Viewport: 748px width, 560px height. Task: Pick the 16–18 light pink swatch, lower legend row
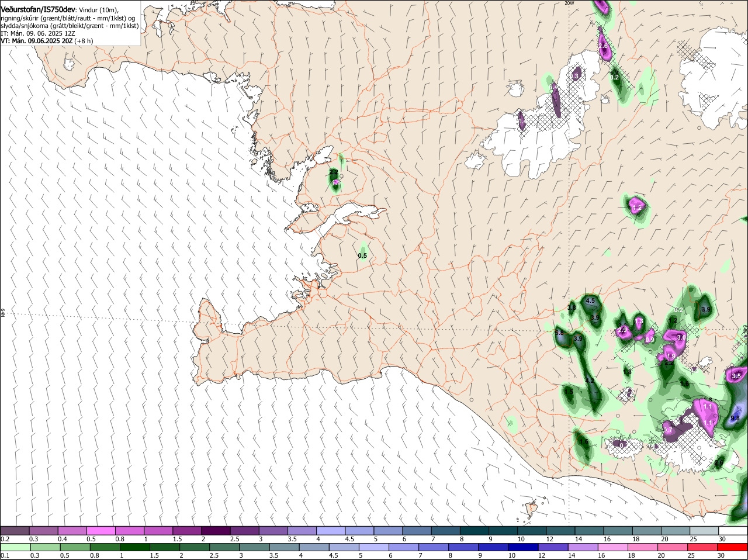point(613,547)
